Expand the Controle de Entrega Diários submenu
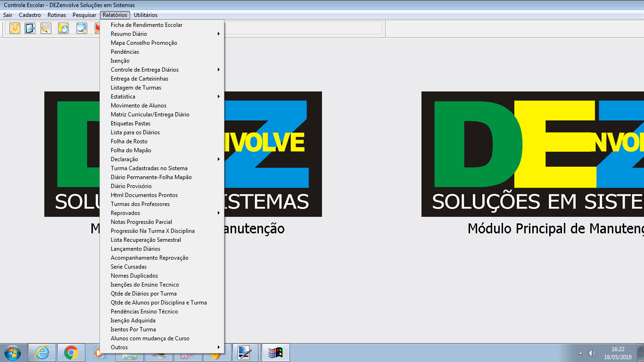The width and height of the screenshot is (644, 362). pyautogui.click(x=145, y=70)
